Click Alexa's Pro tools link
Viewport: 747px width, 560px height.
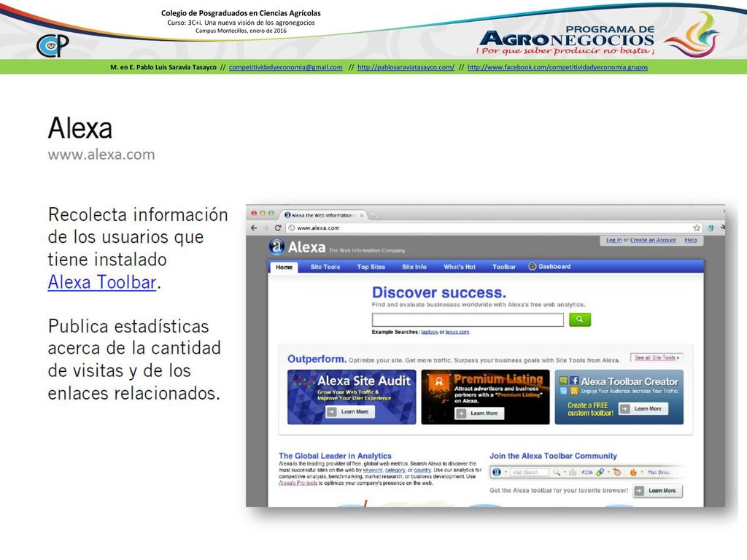pyautogui.click(x=298, y=483)
